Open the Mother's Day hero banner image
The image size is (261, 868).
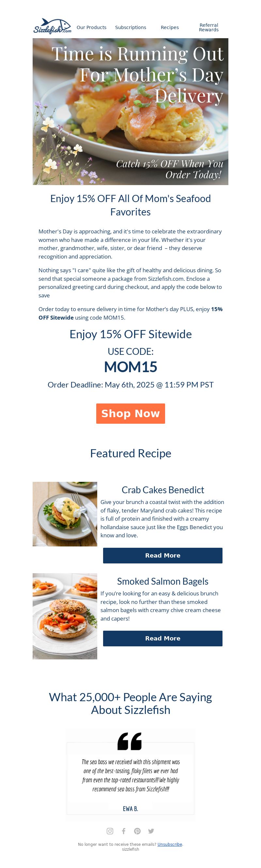point(131,112)
